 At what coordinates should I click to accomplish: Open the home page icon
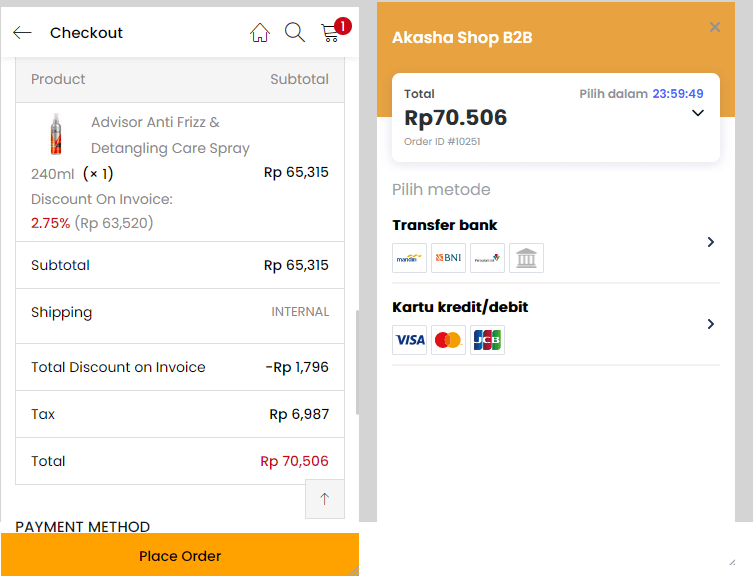tap(260, 33)
